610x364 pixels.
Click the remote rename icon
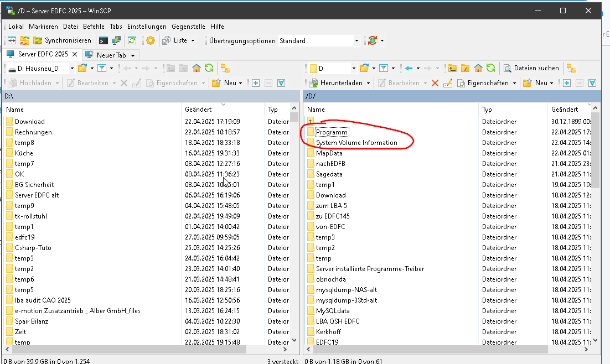(447, 83)
